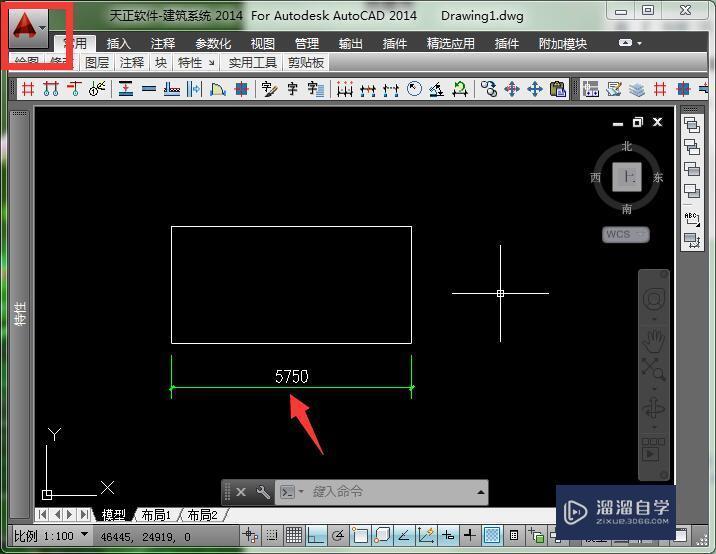The height and width of the screenshot is (554, 716).
Task: Open the ribbon minimize options dropdown
Action: tap(640, 43)
